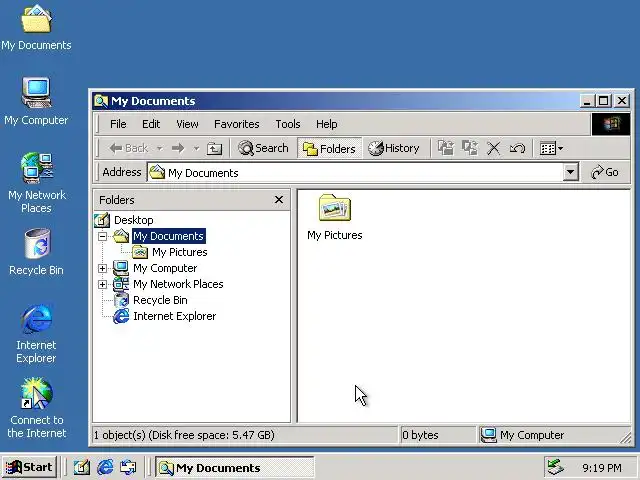This screenshot has height=480, width=640.
Task: Click the Show Desktop quick launch icon
Action: [x=81, y=467]
